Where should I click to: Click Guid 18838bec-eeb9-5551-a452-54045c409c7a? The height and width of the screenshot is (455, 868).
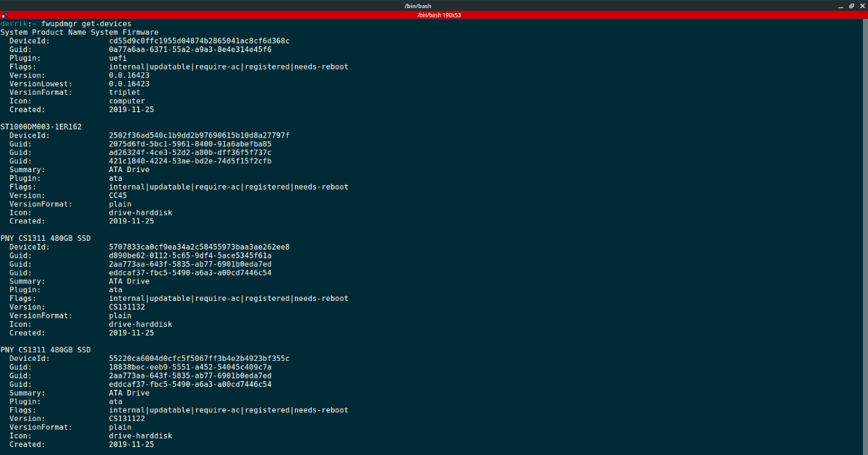coord(190,367)
